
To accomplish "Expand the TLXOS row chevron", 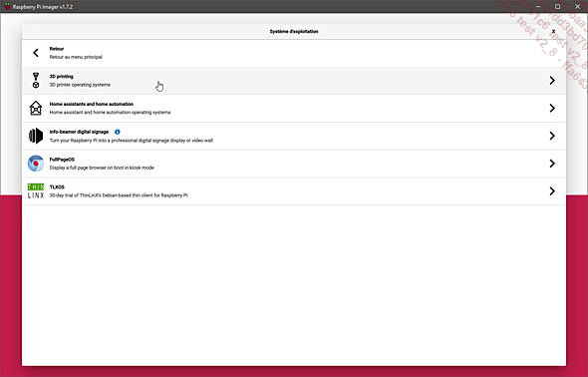I will (x=552, y=190).
